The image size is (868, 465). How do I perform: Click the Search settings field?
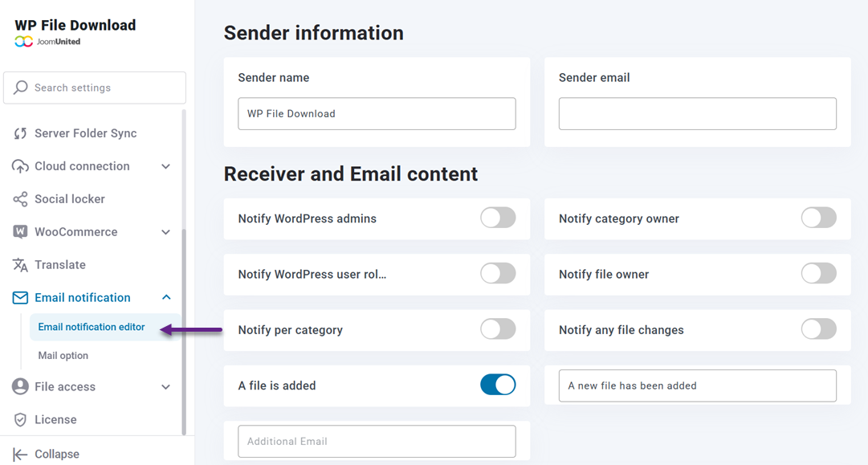(x=95, y=88)
